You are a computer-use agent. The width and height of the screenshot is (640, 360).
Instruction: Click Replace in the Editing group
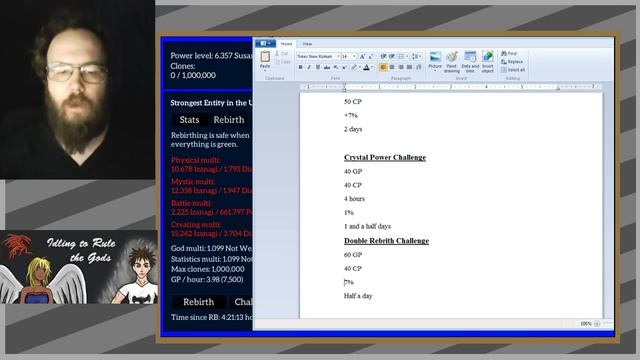click(512, 62)
